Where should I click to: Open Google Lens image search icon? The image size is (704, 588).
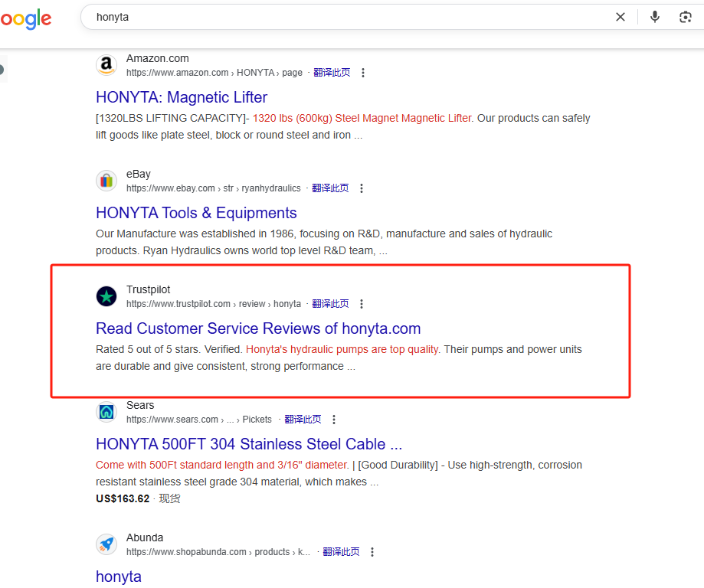coord(685,17)
